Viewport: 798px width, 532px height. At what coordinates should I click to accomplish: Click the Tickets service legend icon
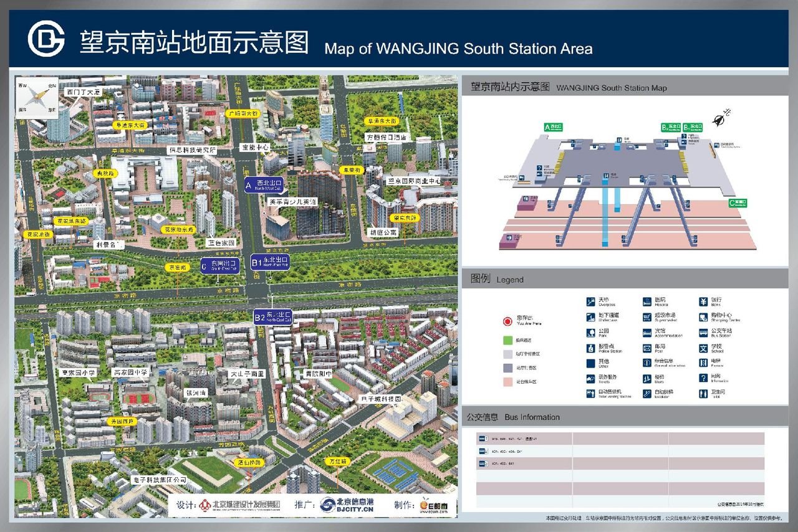590,378
